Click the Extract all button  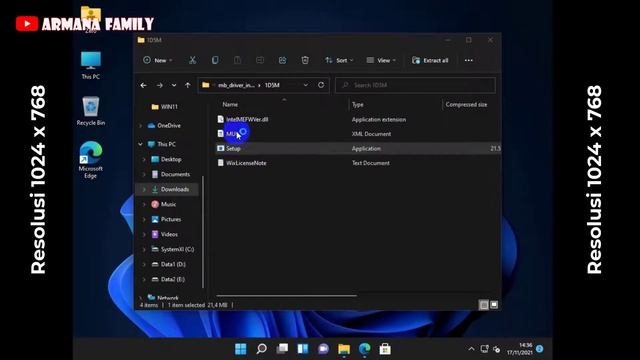(x=430, y=60)
